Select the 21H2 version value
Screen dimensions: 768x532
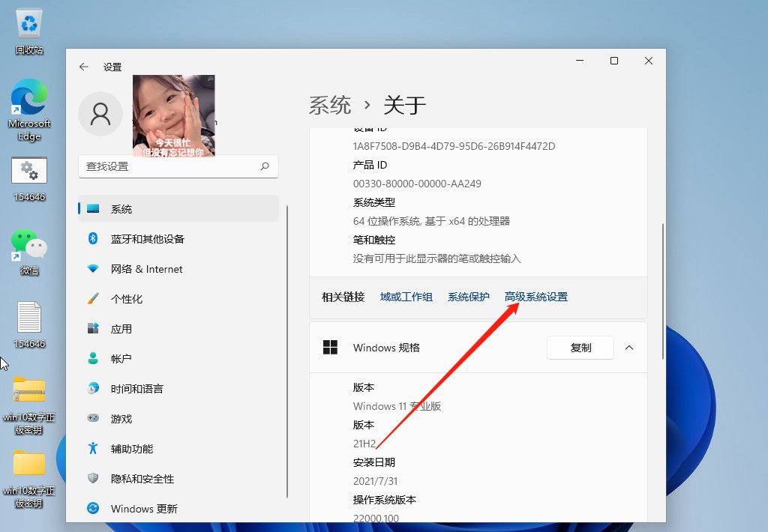pyautogui.click(x=364, y=444)
